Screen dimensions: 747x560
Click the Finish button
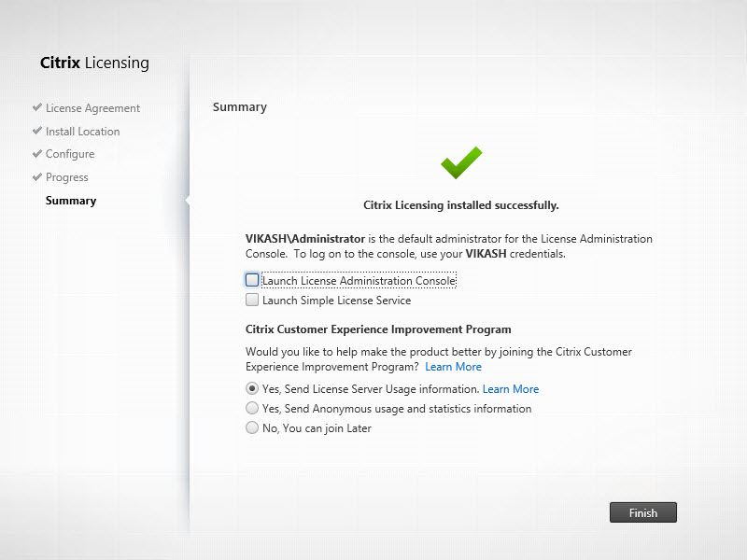tap(643, 512)
